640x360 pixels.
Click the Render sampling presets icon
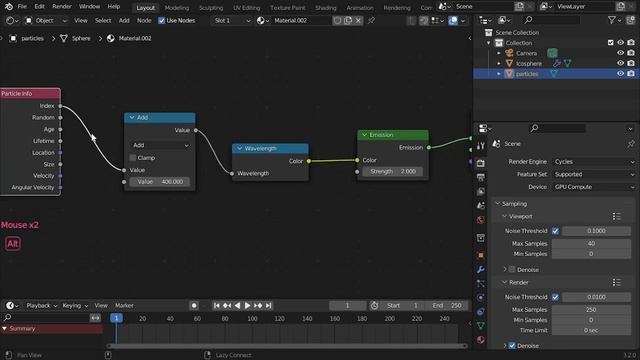(x=616, y=282)
